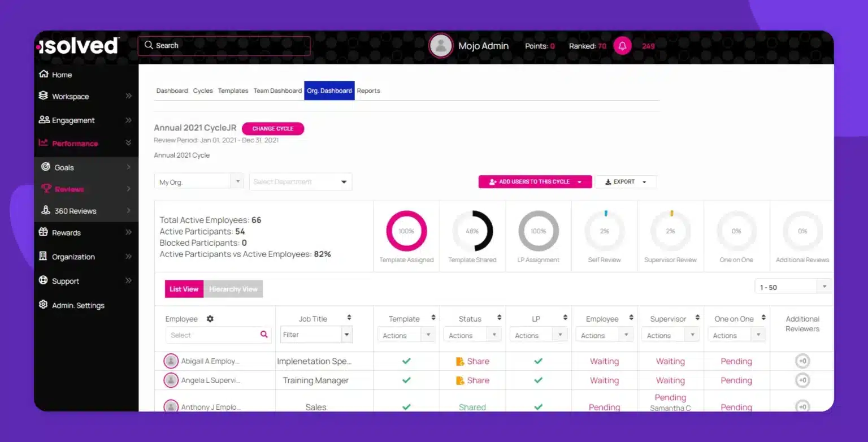The width and height of the screenshot is (868, 442).
Task: Sort by the Template column arrows
Action: [433, 318]
